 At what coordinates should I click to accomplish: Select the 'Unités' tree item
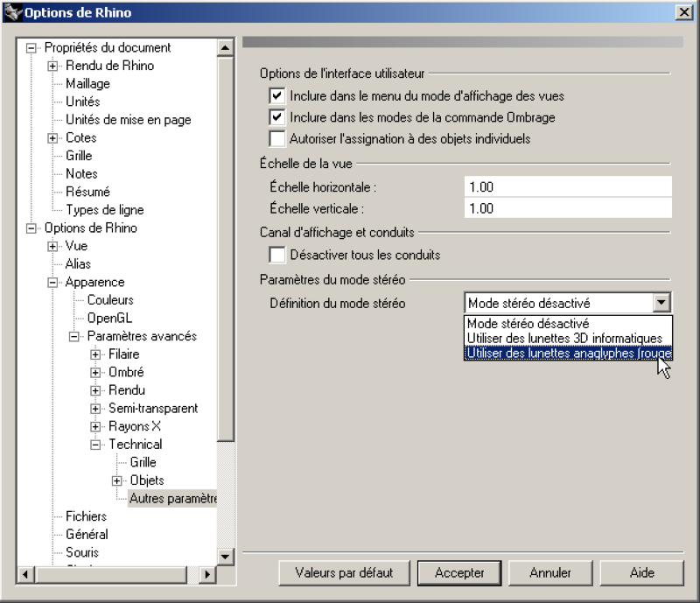coord(83,102)
